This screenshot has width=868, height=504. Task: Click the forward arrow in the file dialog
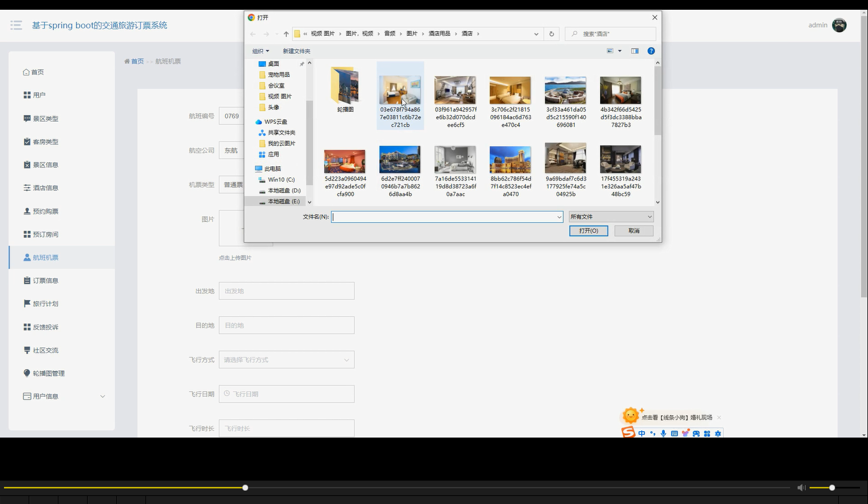click(266, 34)
